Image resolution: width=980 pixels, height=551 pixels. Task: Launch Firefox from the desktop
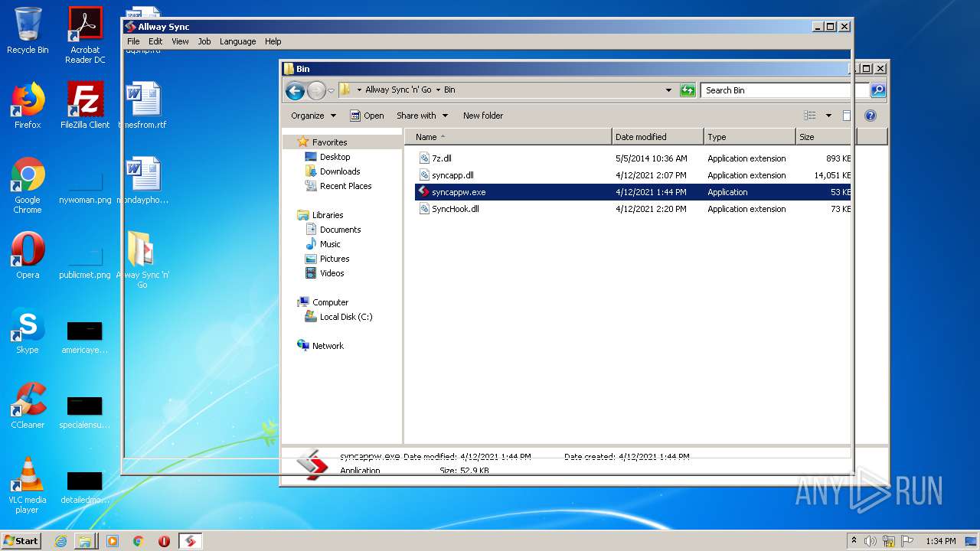click(28, 106)
